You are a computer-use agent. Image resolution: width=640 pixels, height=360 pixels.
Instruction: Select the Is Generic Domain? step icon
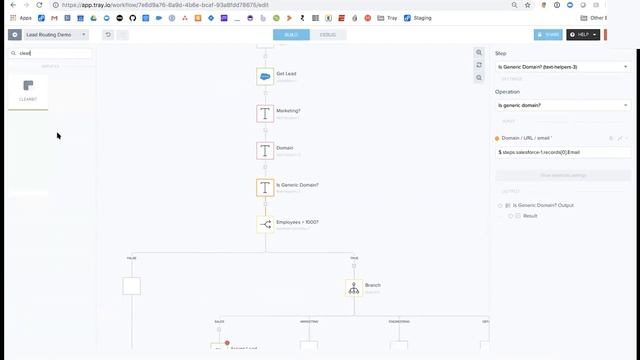tap(265, 188)
